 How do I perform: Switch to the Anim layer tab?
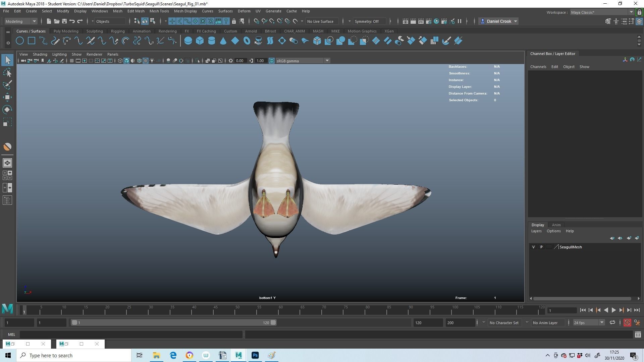coord(556,225)
